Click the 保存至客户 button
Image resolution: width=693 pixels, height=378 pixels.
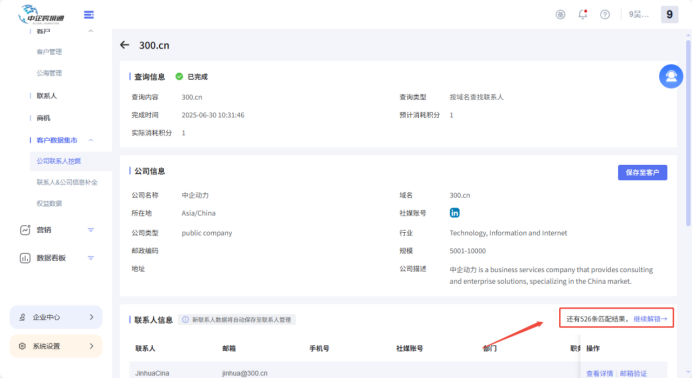click(642, 172)
